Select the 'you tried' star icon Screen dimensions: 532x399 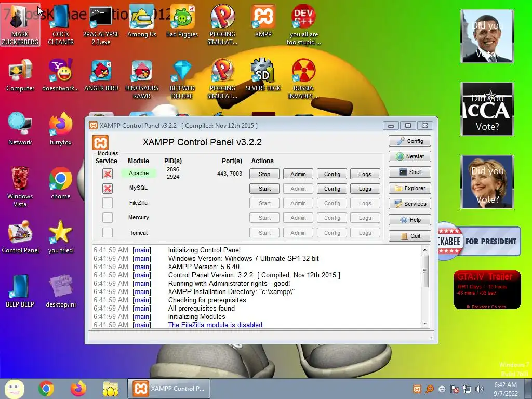click(x=60, y=237)
